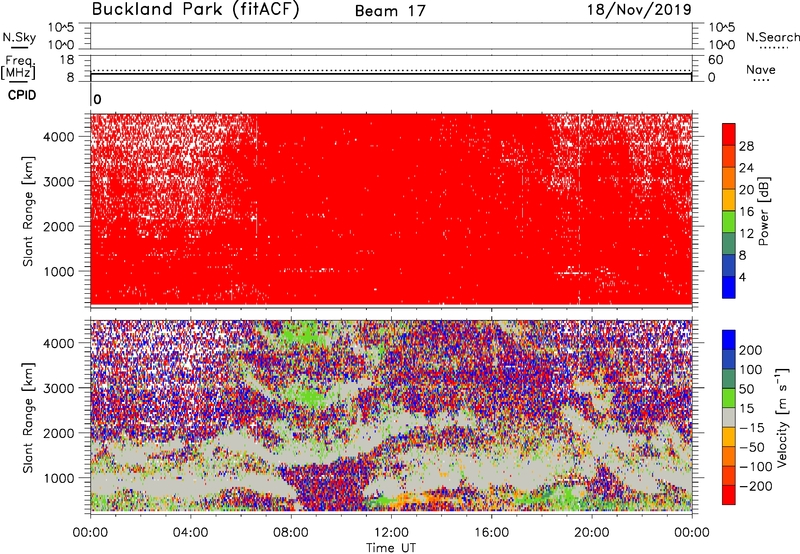This screenshot has height=554, width=800.
Task: Click the solid frequency line in the Freq panel
Action: pos(391,74)
